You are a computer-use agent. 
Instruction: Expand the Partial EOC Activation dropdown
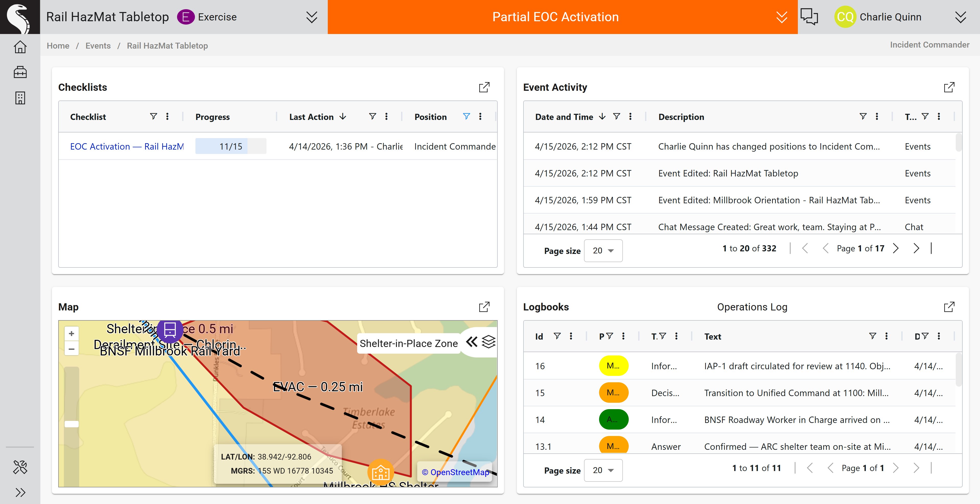(x=781, y=17)
